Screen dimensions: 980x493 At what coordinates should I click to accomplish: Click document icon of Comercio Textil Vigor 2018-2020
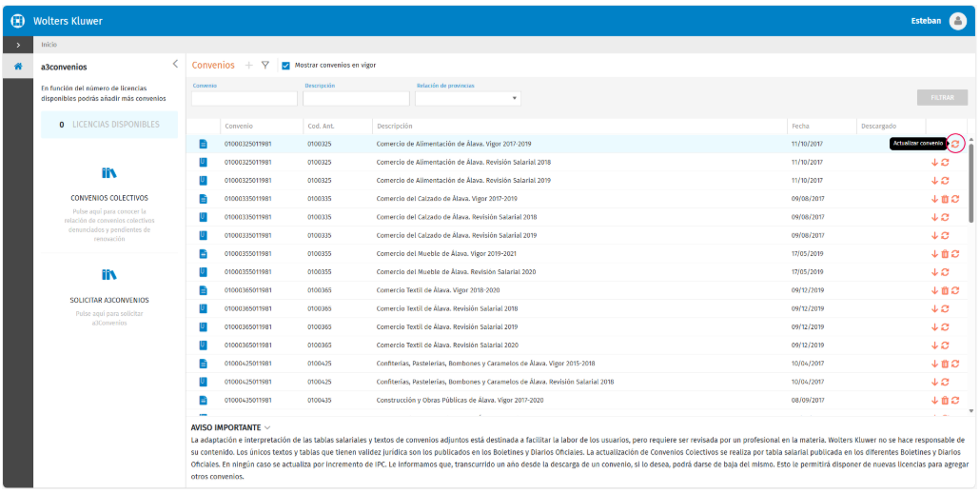point(203,290)
